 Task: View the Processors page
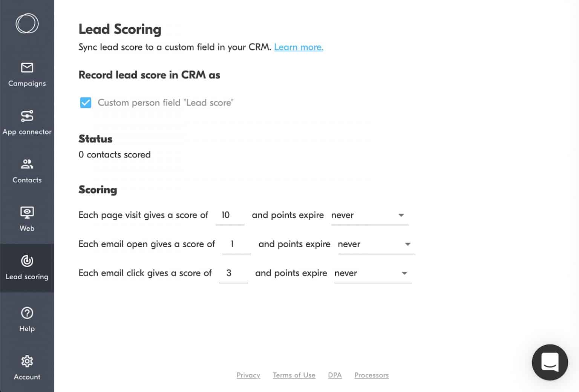coord(371,375)
